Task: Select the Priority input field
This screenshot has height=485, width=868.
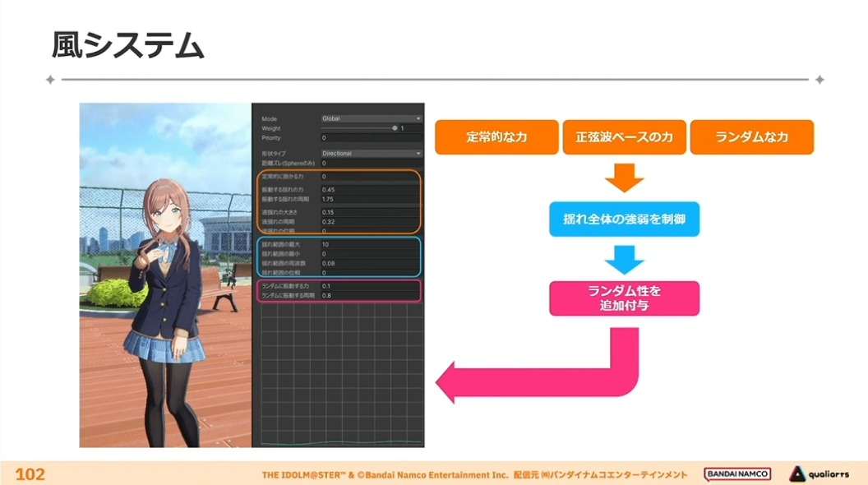Action: click(372, 137)
